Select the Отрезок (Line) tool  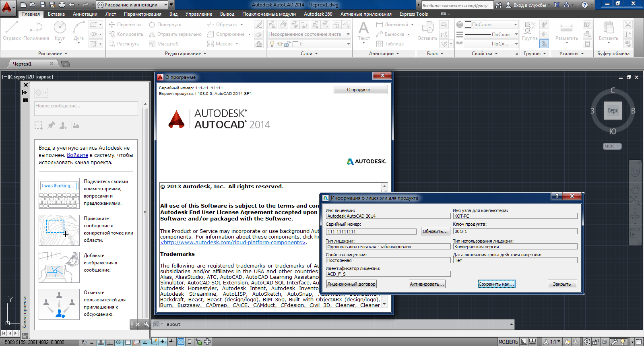(12, 31)
